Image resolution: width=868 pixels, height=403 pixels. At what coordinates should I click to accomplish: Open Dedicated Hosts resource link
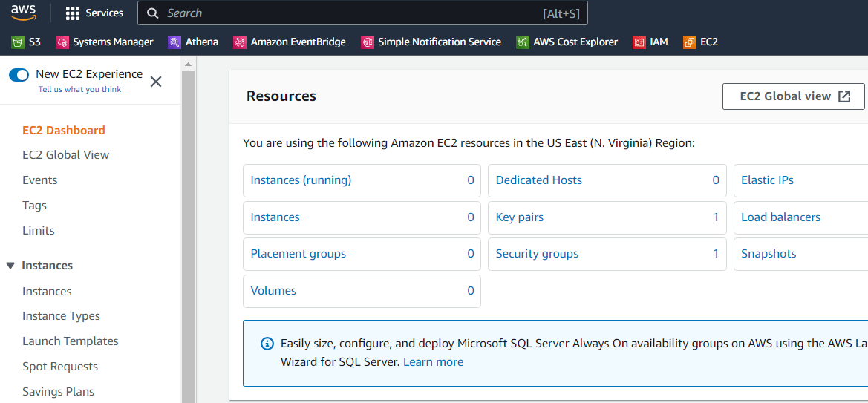538,180
